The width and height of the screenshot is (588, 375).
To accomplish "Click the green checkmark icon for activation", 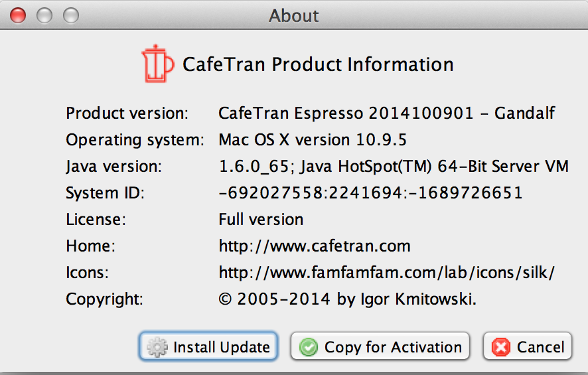I will pos(309,347).
